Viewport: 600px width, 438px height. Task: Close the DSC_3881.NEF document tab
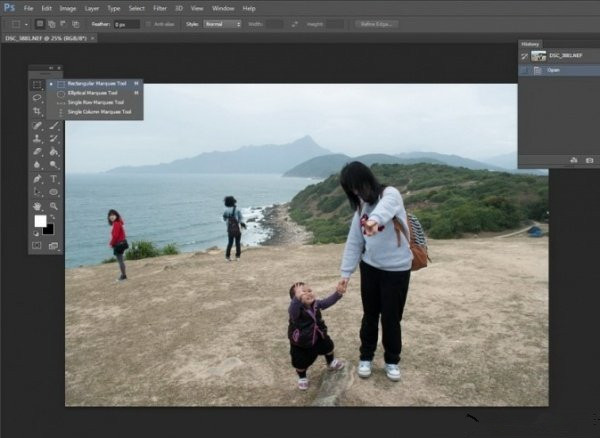point(93,38)
